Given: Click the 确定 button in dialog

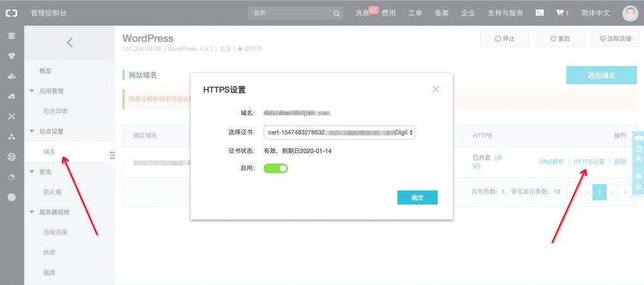Looking at the screenshot, I should click(x=418, y=198).
